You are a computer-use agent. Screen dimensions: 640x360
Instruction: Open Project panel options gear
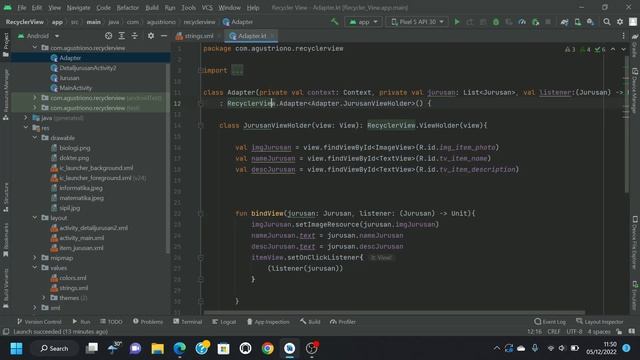(151, 36)
